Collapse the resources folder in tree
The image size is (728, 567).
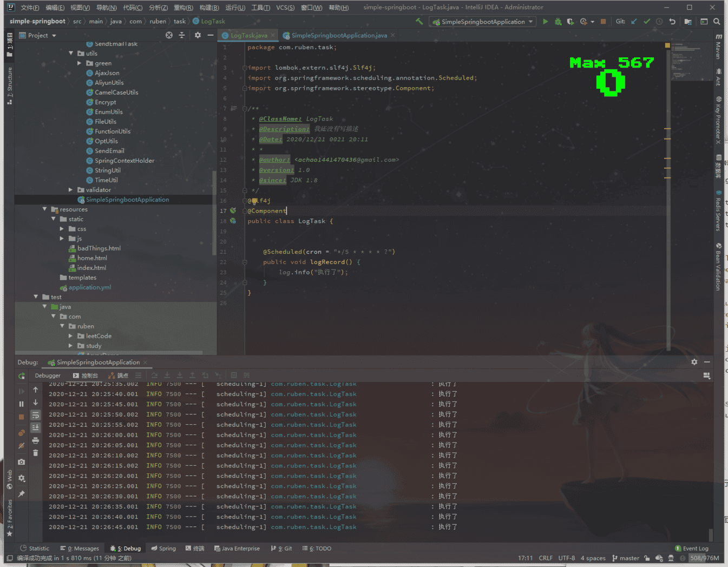pyautogui.click(x=44, y=209)
